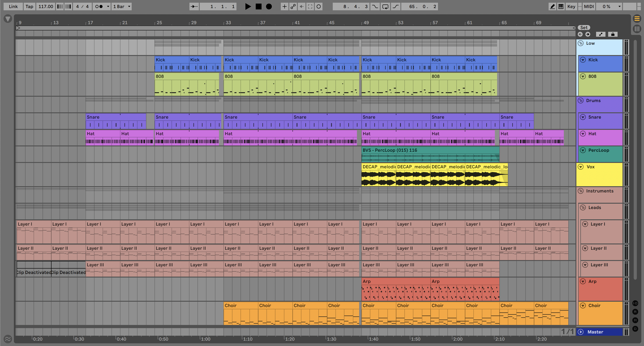This screenshot has width=644, height=346.
Task: Unfold the Kick track triangle
Action: [583, 60]
